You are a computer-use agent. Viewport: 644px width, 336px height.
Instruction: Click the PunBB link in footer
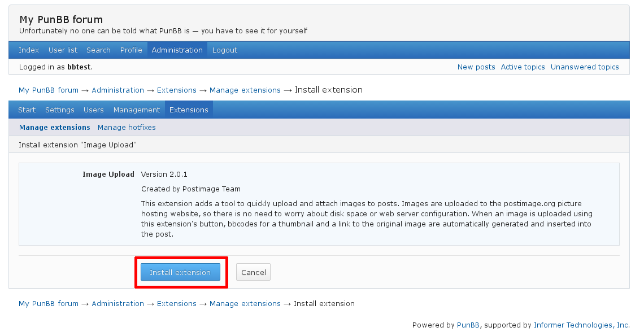[468, 325]
